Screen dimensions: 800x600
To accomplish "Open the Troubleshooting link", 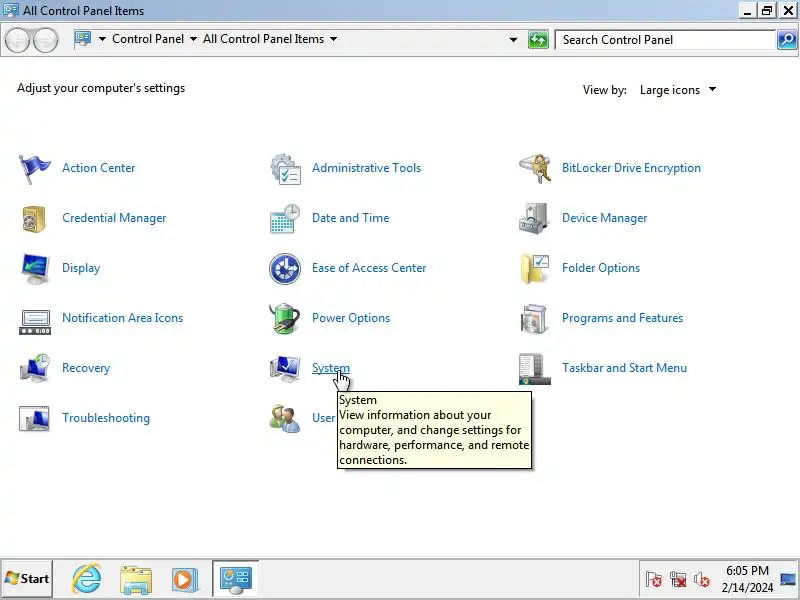I will tap(106, 418).
